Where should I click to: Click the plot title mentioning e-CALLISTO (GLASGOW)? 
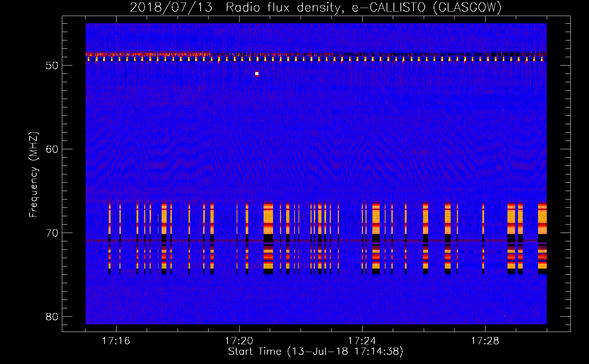click(316, 7)
